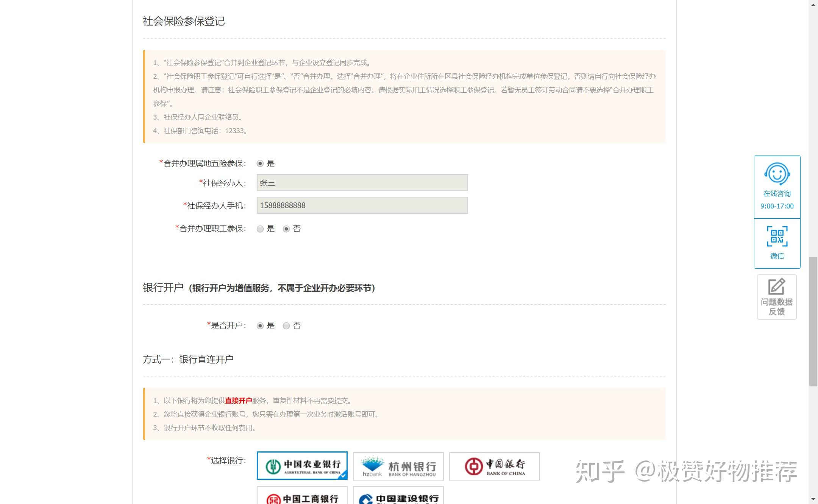Confirm 是 radio for 合并办理属地五险参保
818x504 pixels.
(x=260, y=163)
